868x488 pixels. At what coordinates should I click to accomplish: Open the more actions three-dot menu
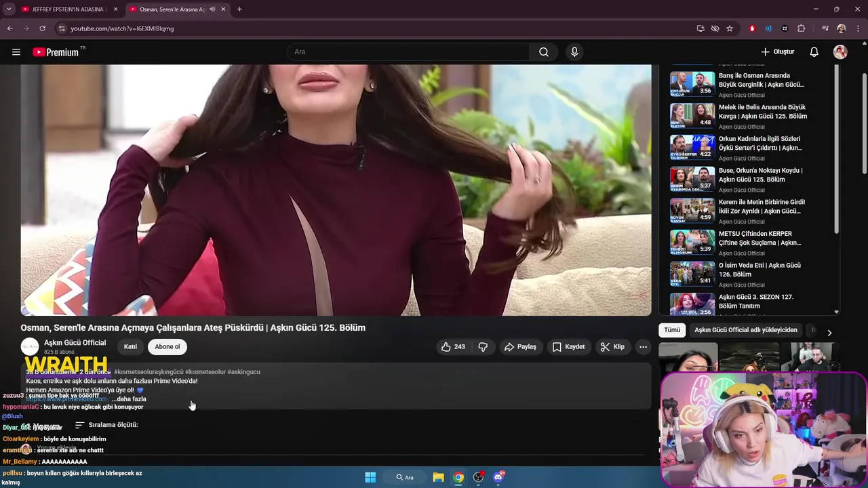click(x=643, y=346)
